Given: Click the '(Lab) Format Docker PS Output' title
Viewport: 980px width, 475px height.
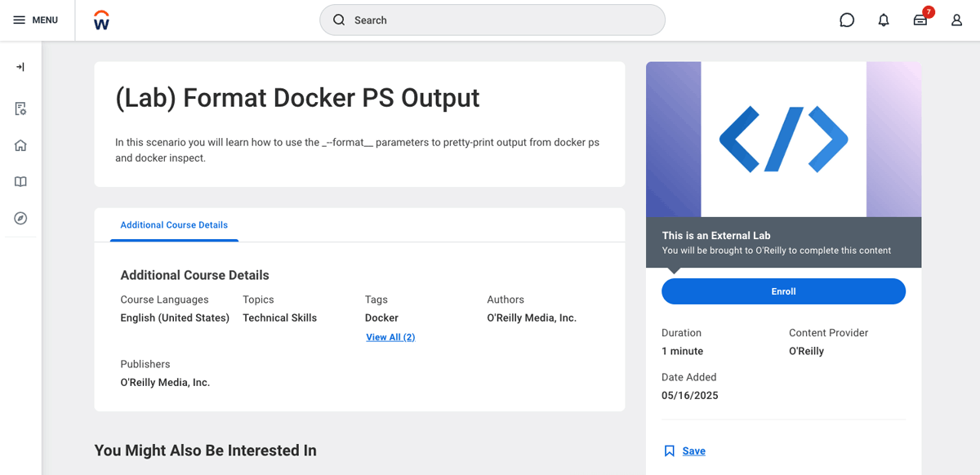Looking at the screenshot, I should (x=297, y=98).
